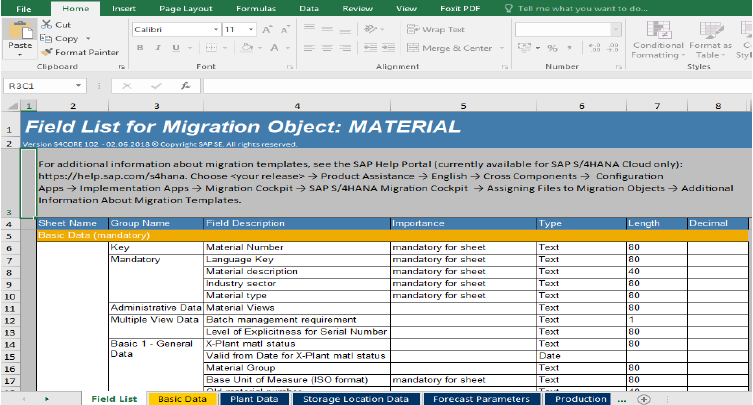Add a new sheet with plus icon
This screenshot has height=405, width=753.
click(x=642, y=398)
